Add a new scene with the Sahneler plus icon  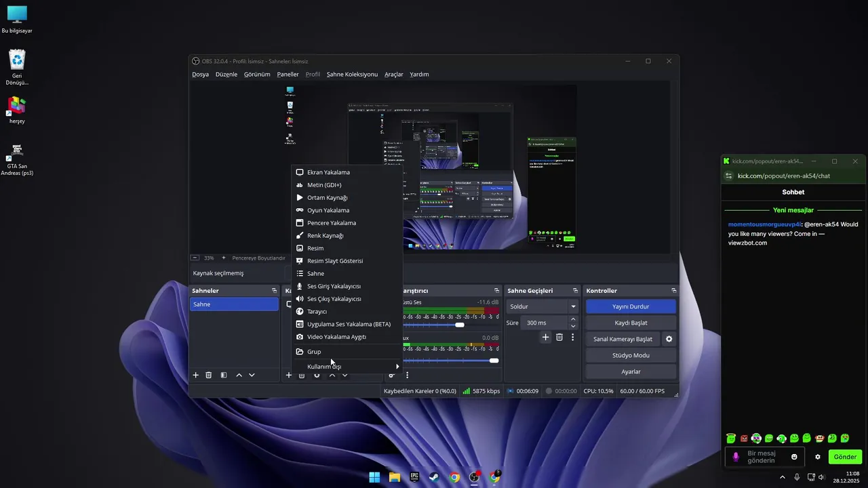click(x=196, y=375)
